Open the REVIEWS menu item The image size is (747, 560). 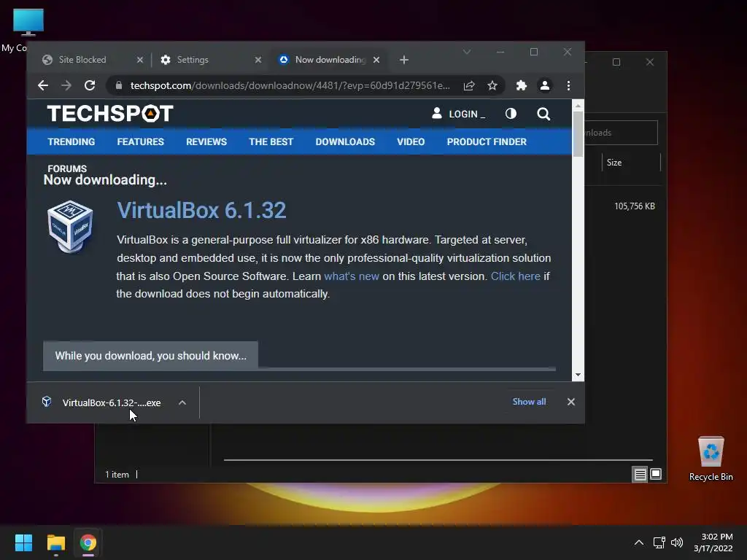point(206,142)
